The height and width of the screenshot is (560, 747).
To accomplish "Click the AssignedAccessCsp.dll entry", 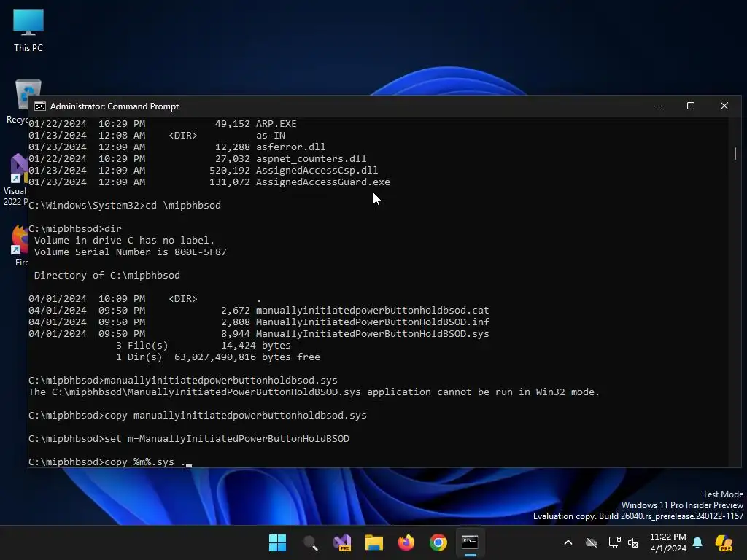I will pos(317,170).
